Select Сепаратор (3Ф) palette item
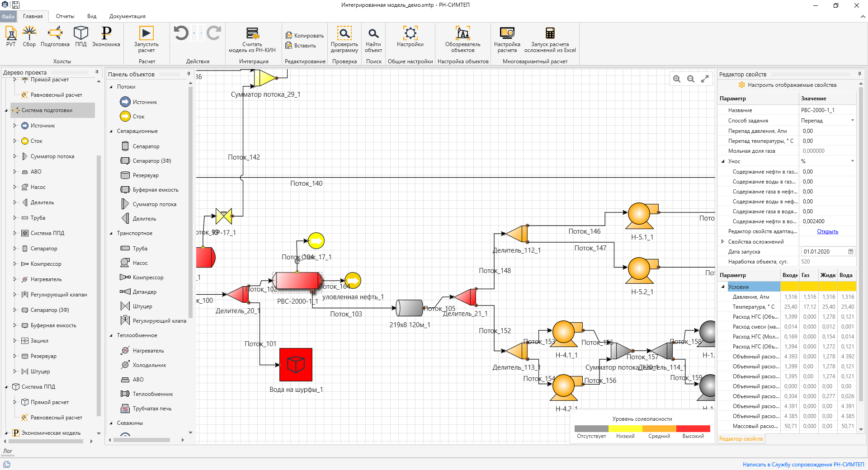Image resolution: width=868 pixels, height=470 pixels. pyautogui.click(x=146, y=161)
